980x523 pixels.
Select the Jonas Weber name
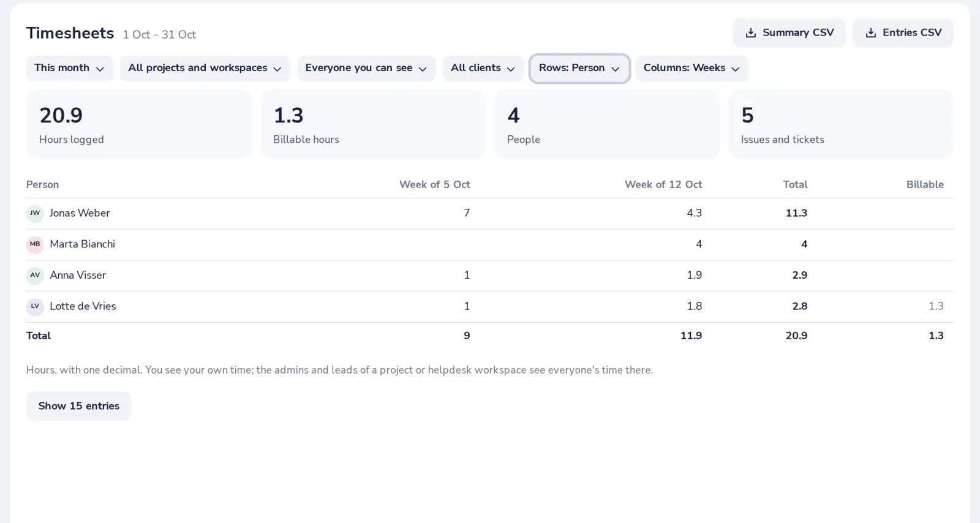point(80,213)
